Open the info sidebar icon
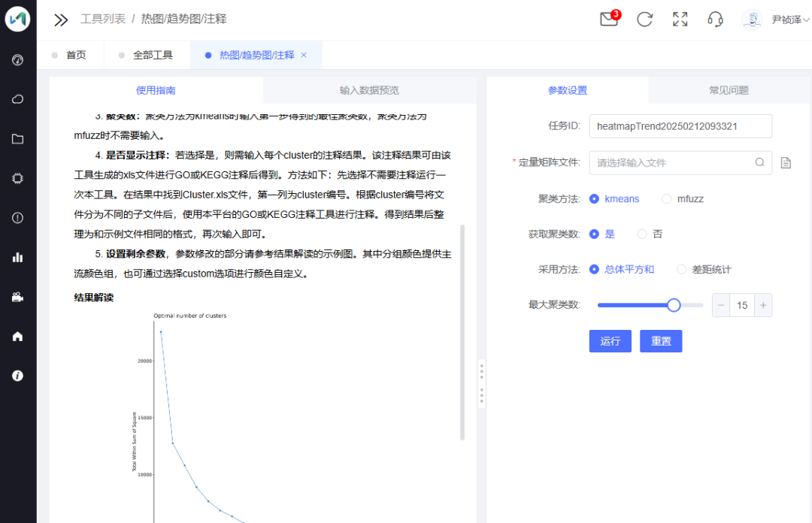The height and width of the screenshot is (523, 812). pyautogui.click(x=17, y=376)
